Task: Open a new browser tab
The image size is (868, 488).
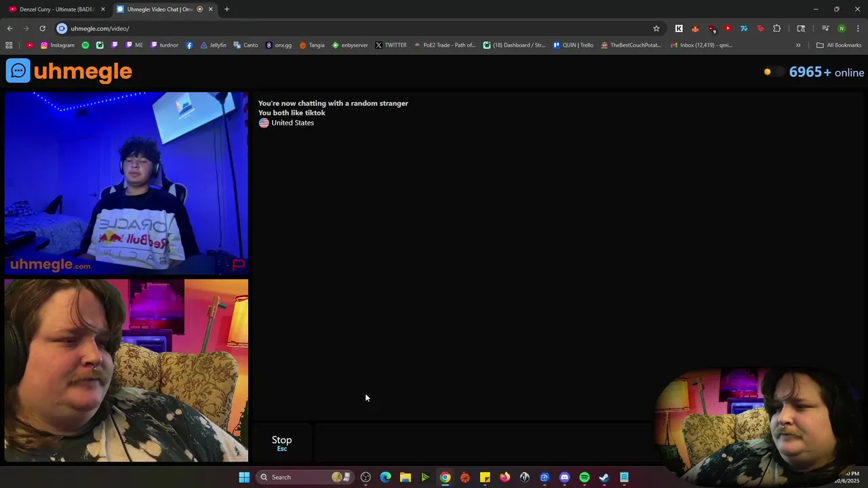Action: tap(226, 9)
